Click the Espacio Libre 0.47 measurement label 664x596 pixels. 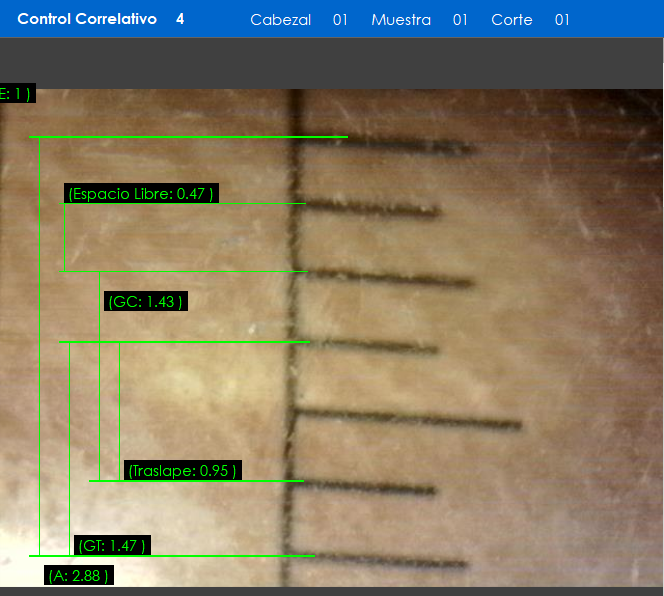(x=141, y=194)
